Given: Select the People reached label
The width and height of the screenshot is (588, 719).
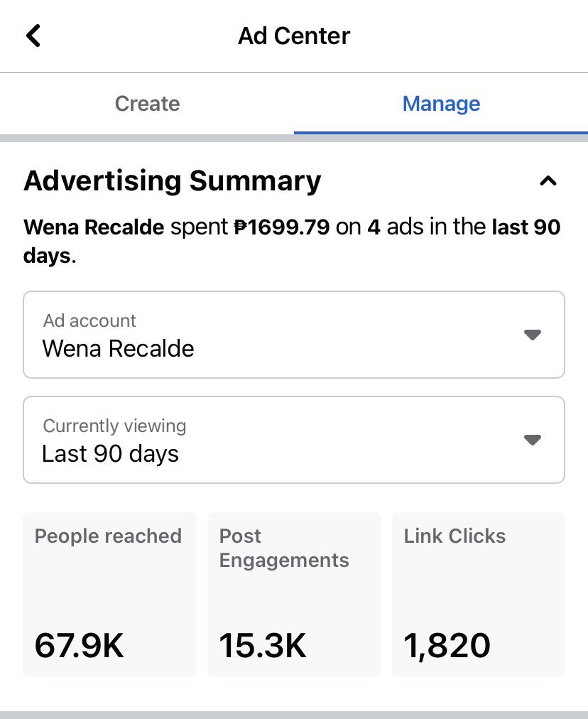Looking at the screenshot, I should pyautogui.click(x=108, y=536).
